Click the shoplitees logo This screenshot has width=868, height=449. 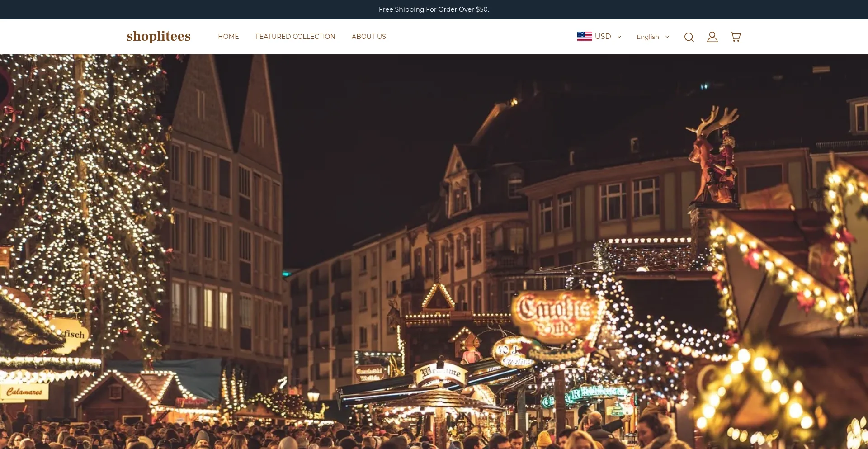pos(158,36)
